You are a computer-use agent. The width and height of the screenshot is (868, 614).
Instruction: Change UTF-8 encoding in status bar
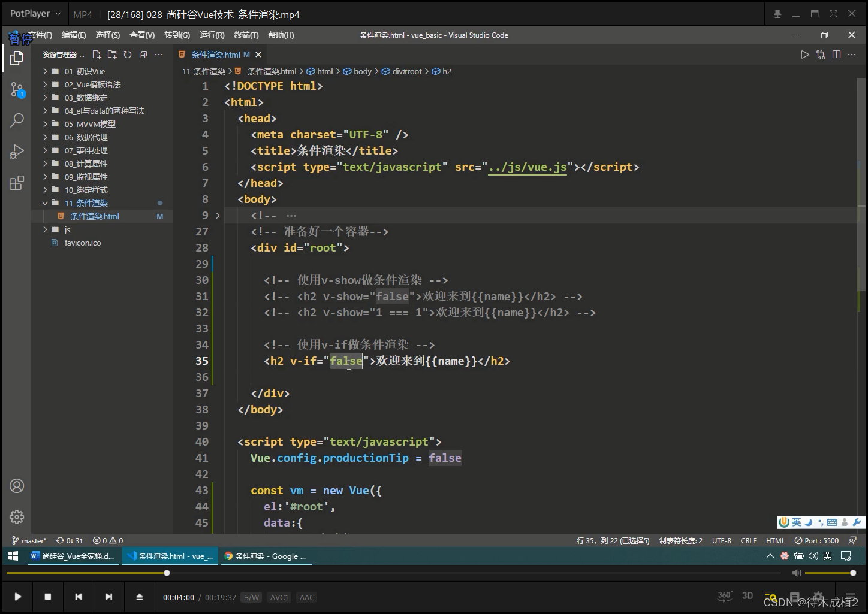(x=722, y=540)
